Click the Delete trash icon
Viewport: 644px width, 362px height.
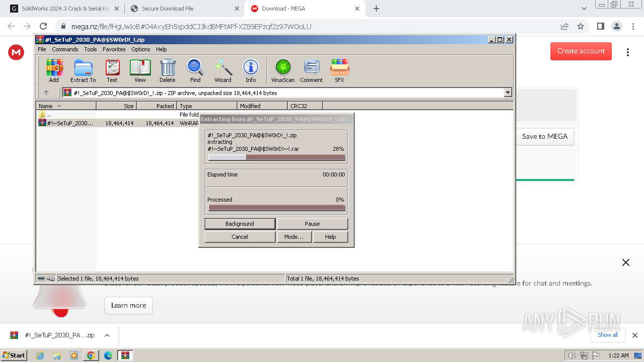tap(168, 70)
